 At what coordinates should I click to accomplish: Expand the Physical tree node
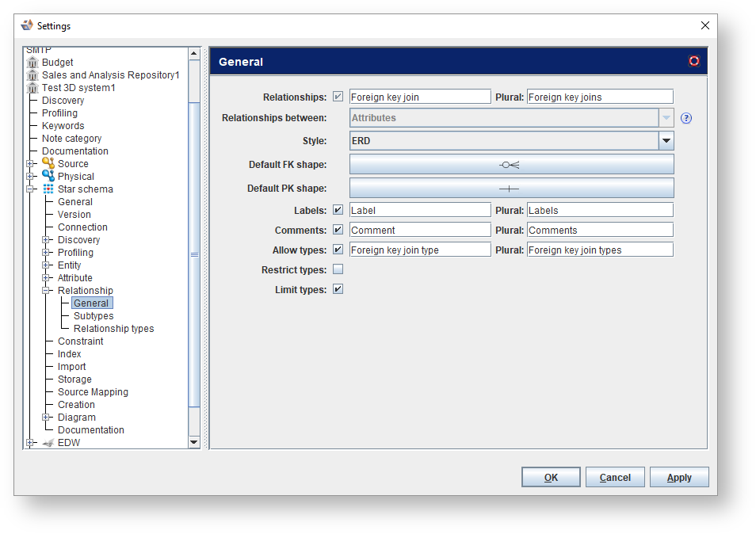30,177
